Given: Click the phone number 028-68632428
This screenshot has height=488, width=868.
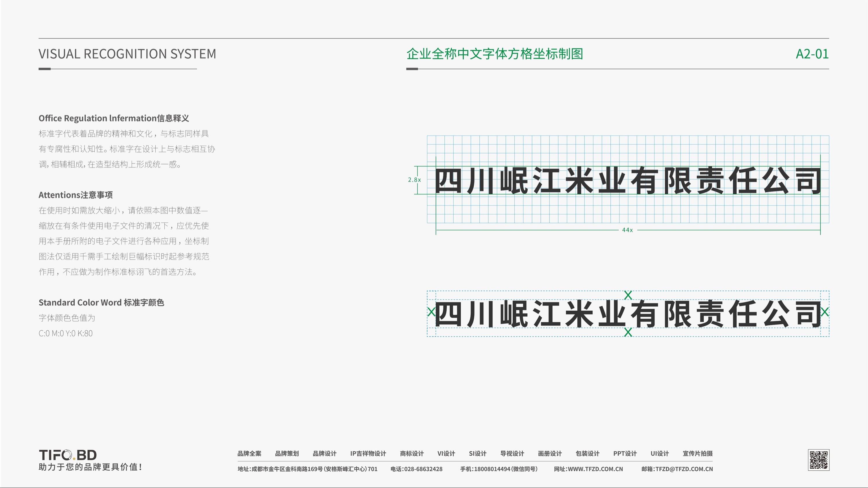Looking at the screenshot, I should click(x=423, y=469).
